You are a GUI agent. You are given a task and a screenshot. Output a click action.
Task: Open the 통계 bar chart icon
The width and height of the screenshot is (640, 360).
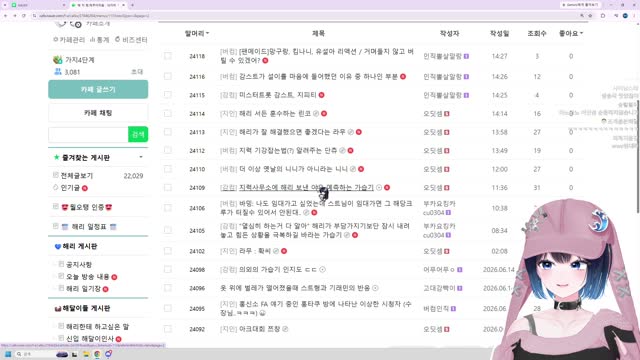92,40
